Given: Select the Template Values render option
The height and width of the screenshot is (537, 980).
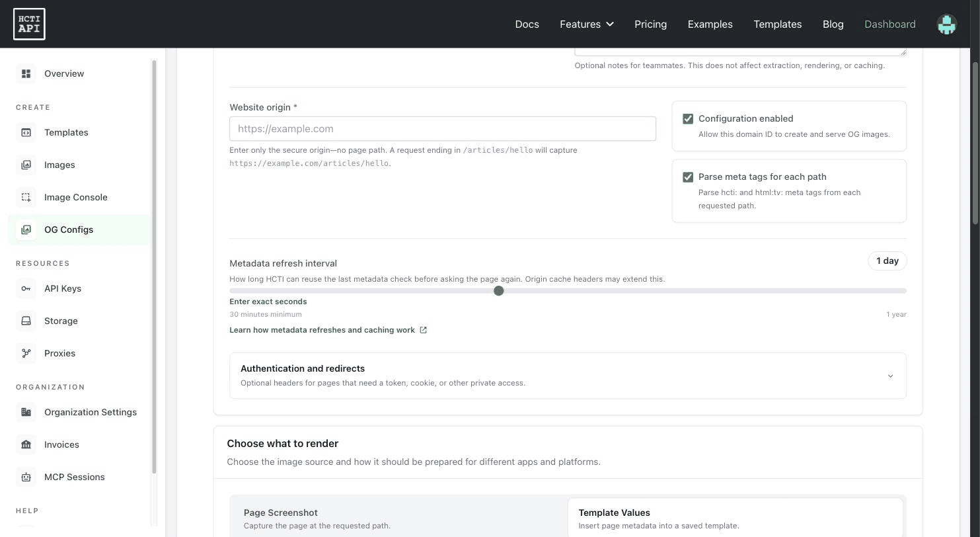Looking at the screenshot, I should click(735, 518).
